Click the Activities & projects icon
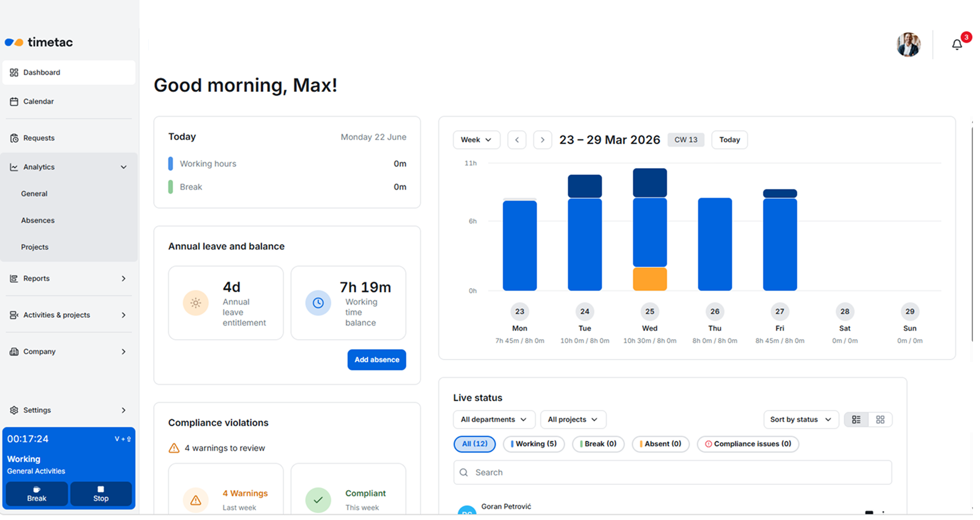Viewport: 980px width, 520px height. coord(14,315)
